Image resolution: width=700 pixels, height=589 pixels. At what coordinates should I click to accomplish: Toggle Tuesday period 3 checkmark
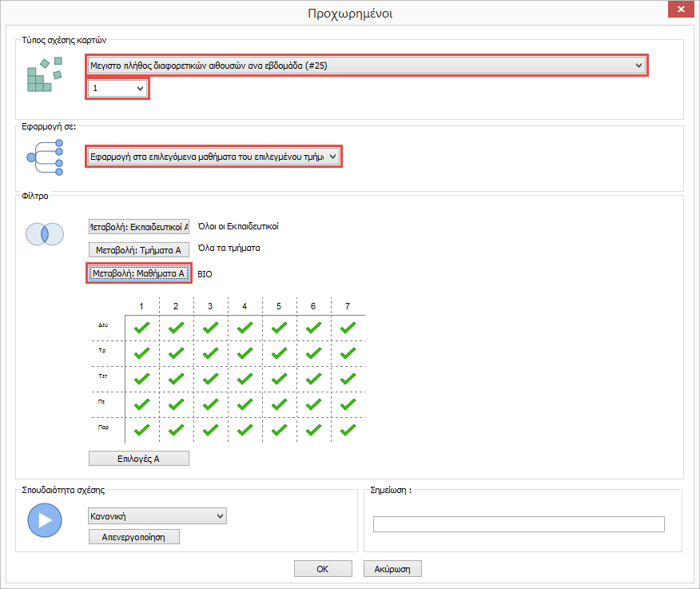(x=210, y=352)
